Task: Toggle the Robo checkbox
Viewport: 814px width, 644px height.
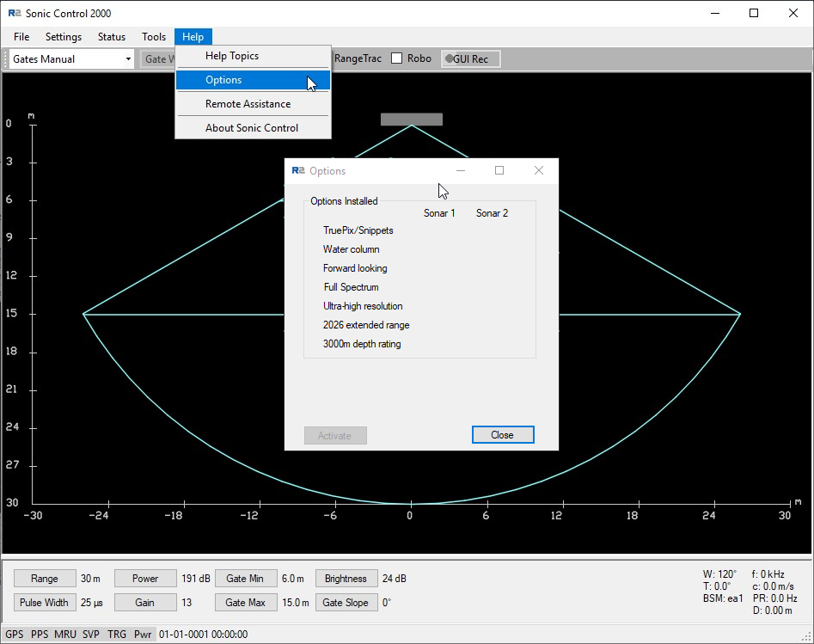Action: point(397,58)
